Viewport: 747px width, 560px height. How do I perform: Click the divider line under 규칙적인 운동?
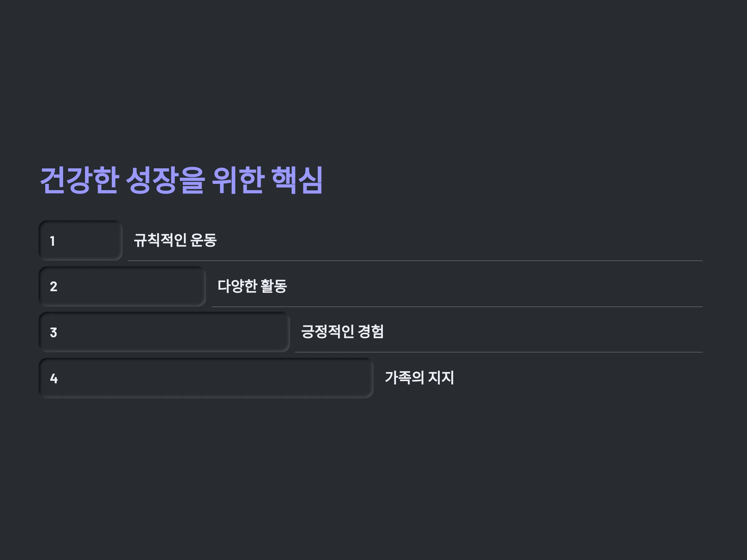tap(416, 261)
